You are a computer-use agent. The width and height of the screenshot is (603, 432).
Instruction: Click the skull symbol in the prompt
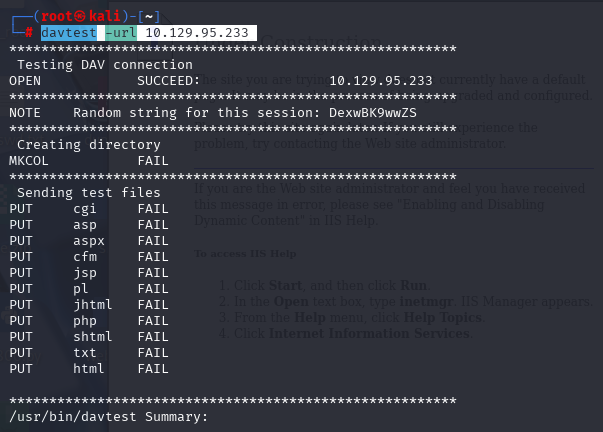80,16
